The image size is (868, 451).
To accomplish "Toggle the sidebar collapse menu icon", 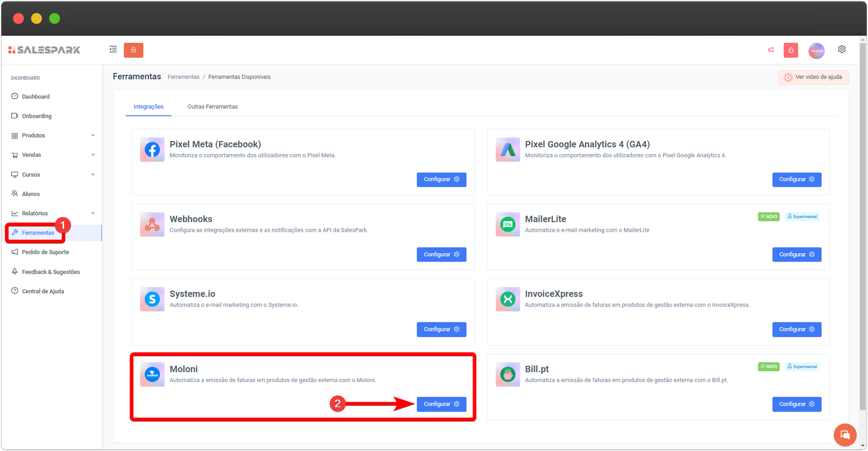I will pos(113,49).
